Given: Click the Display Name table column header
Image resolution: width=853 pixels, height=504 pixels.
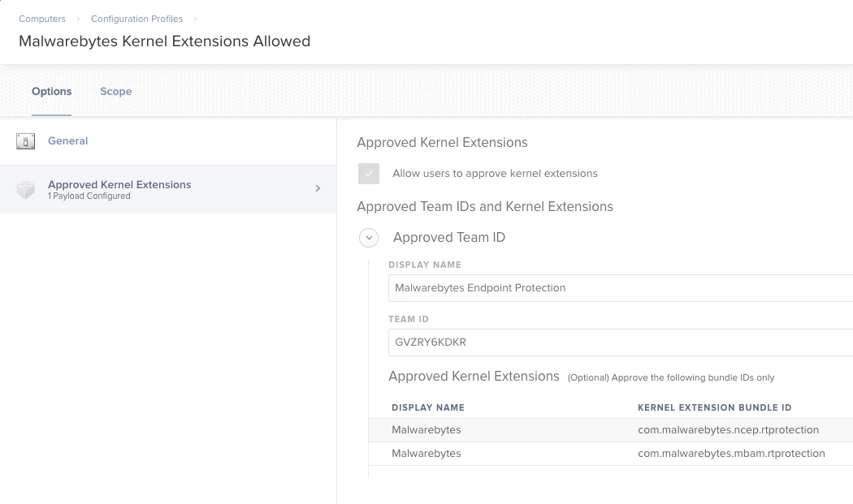Looking at the screenshot, I should (x=428, y=407).
